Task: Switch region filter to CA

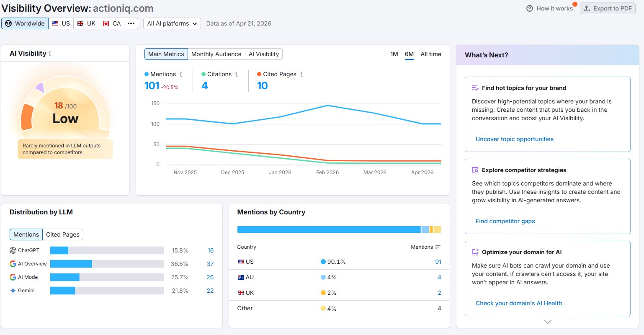Action: [x=112, y=23]
